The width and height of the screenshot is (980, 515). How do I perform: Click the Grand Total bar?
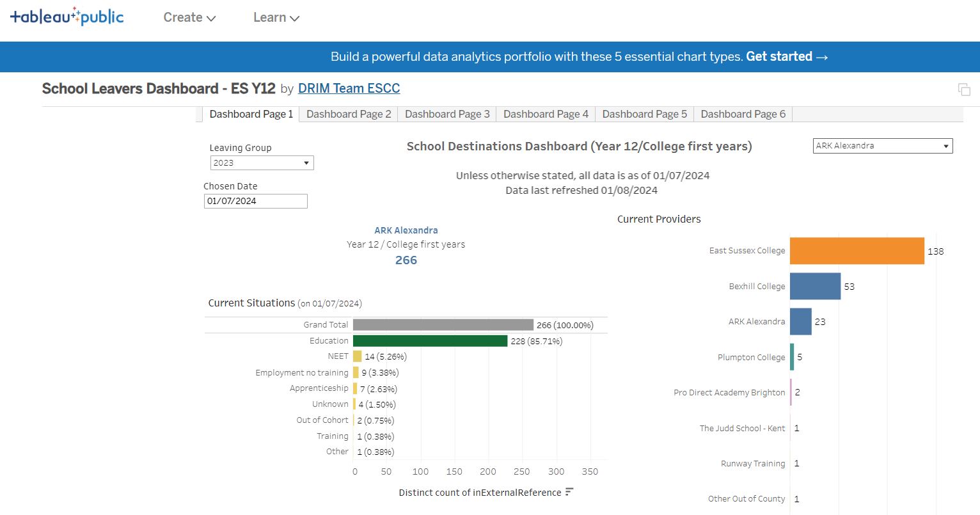pyautogui.click(x=443, y=324)
